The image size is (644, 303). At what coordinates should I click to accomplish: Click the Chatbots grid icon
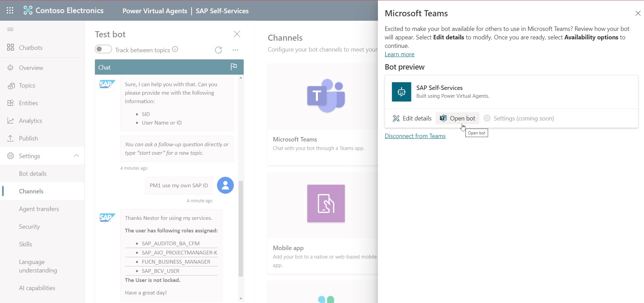11,48
